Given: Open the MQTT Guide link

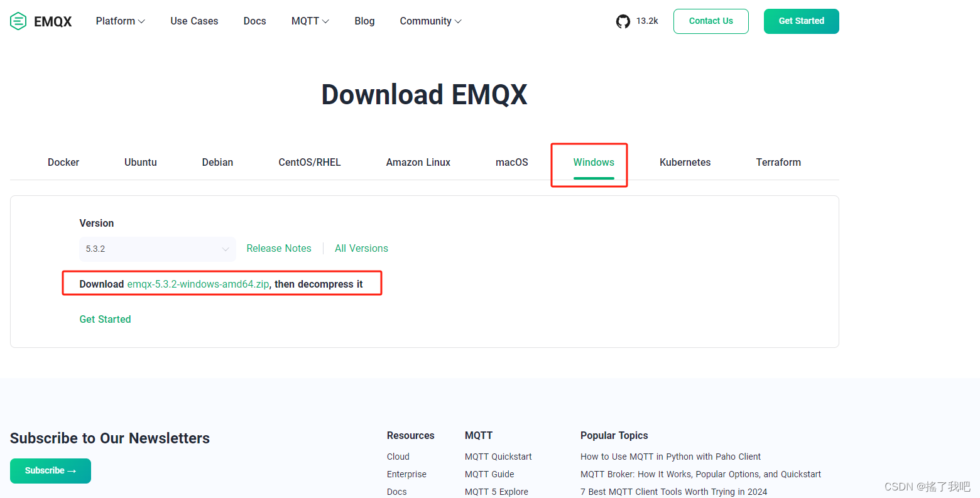Looking at the screenshot, I should [489, 474].
